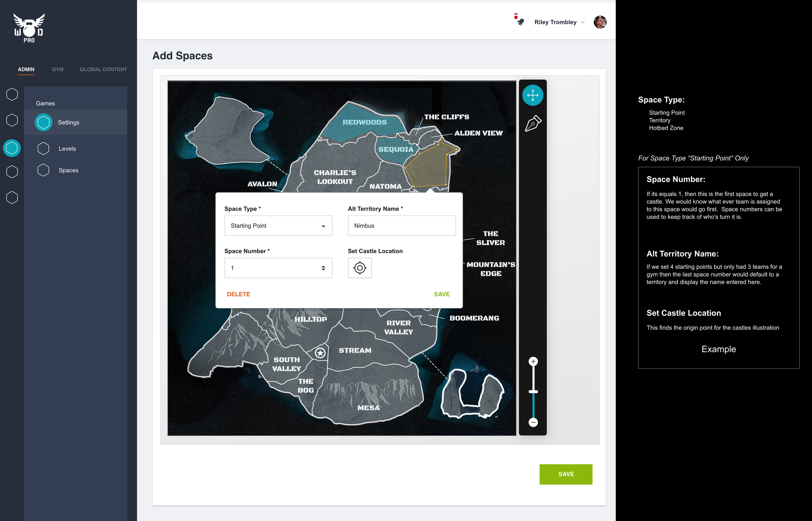
Task: Open notifications bell icon
Action: tap(520, 22)
